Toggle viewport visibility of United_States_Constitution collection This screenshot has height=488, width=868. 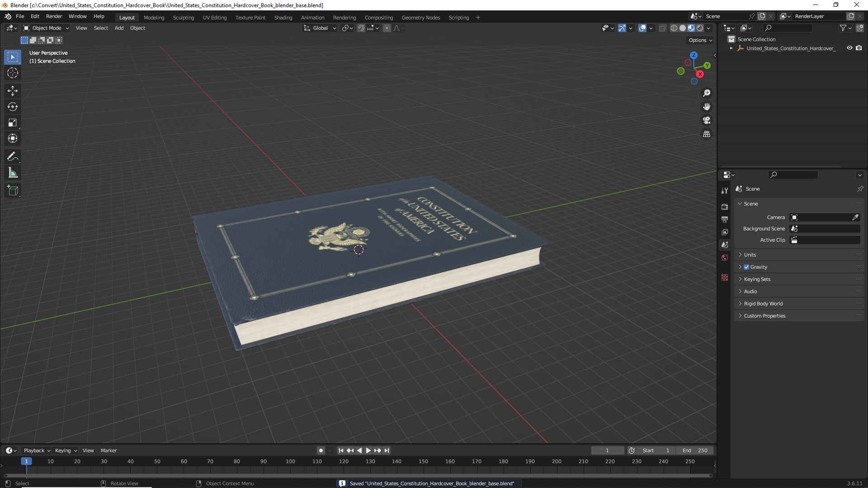tap(849, 48)
